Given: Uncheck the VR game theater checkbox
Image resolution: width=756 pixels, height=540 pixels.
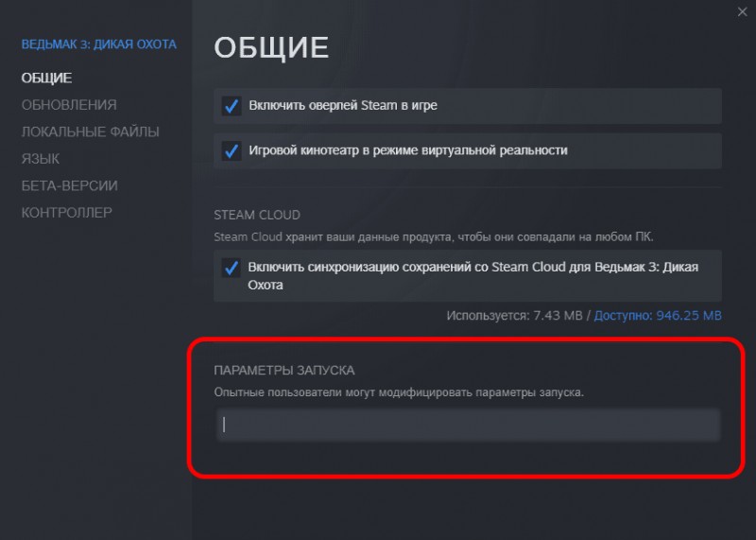Looking at the screenshot, I should (232, 150).
